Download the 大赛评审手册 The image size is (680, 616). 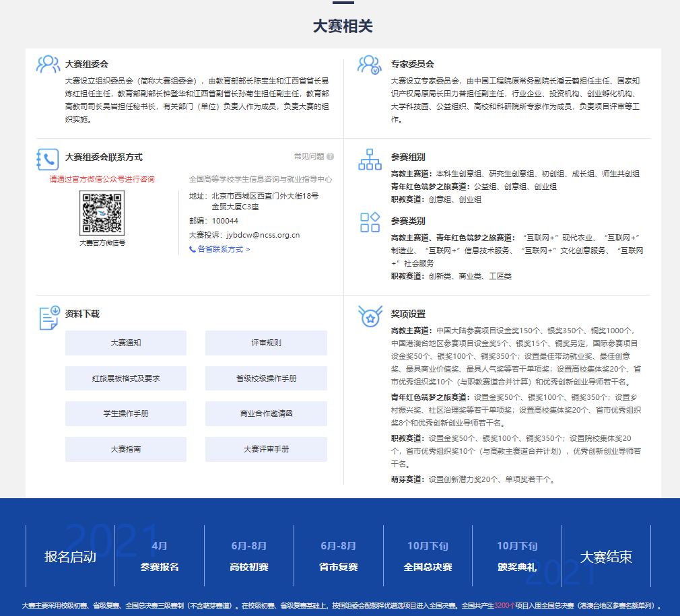(266, 449)
